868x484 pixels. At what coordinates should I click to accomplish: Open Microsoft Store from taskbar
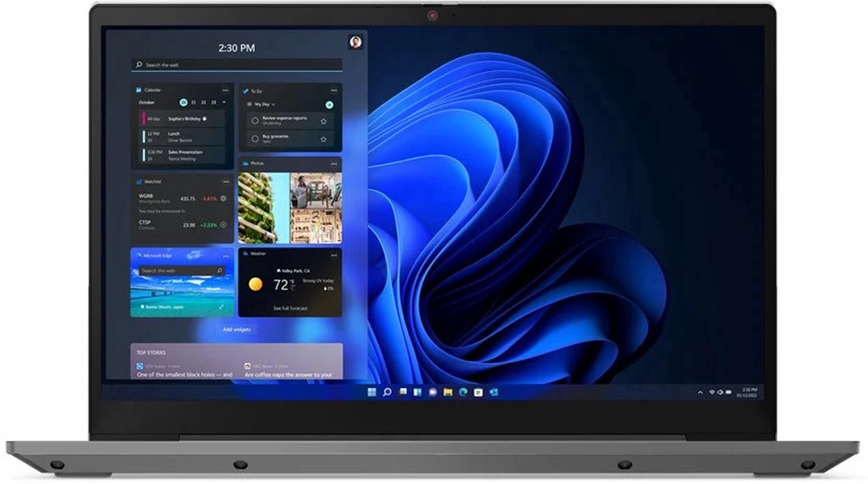click(x=478, y=392)
